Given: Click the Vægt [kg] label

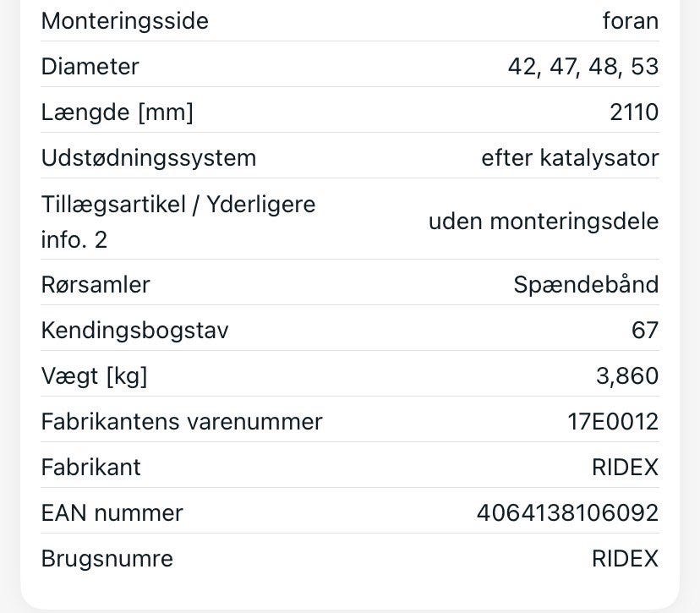Looking at the screenshot, I should pyautogui.click(x=94, y=375).
